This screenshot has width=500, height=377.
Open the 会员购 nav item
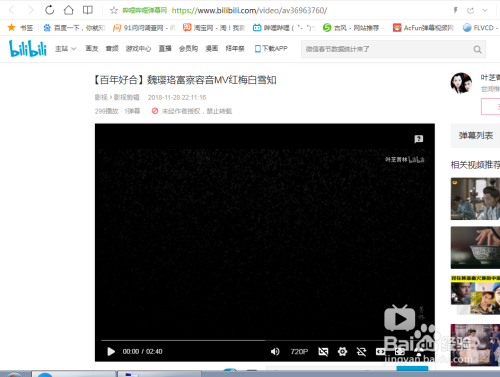[188, 49]
